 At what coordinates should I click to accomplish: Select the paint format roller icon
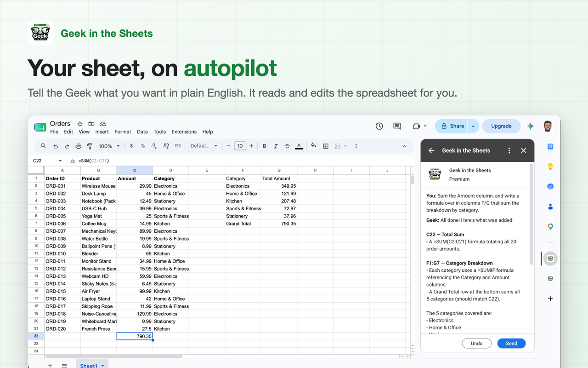90,146
